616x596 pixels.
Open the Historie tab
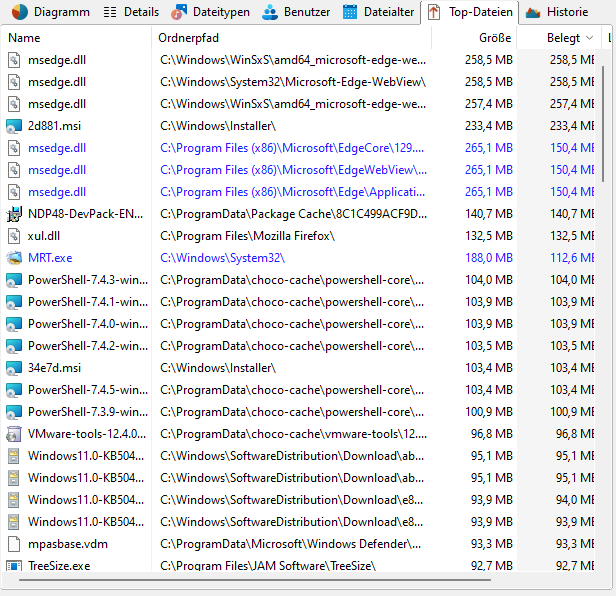557,12
